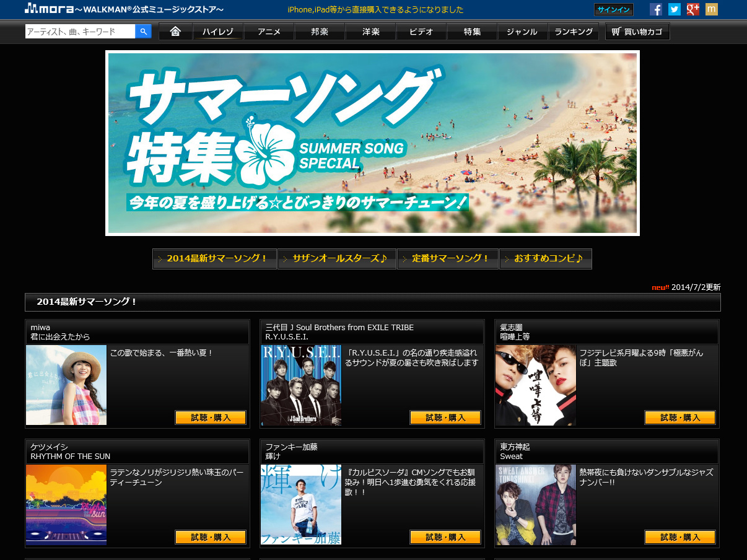Click song title RHYTHM OF THE SUN
The width and height of the screenshot is (747, 560).
click(71, 457)
